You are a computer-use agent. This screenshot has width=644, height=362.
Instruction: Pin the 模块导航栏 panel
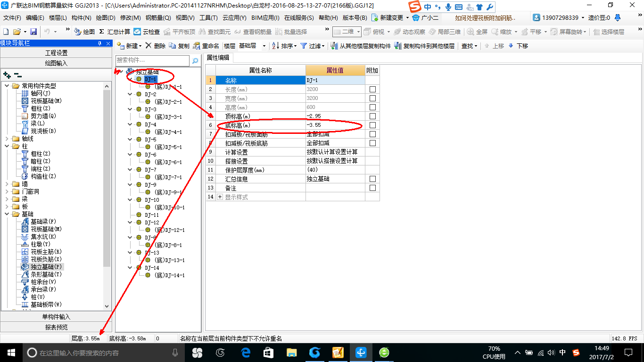(x=99, y=43)
